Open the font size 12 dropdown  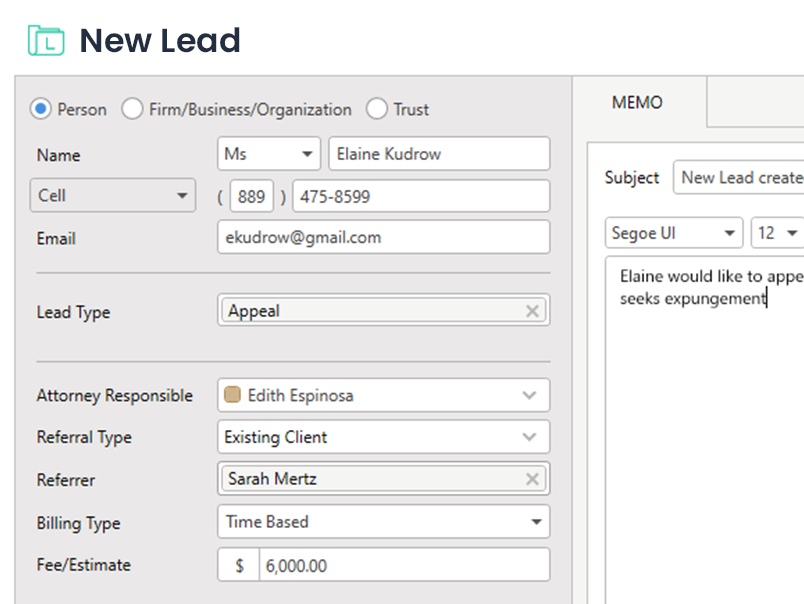tap(792, 233)
